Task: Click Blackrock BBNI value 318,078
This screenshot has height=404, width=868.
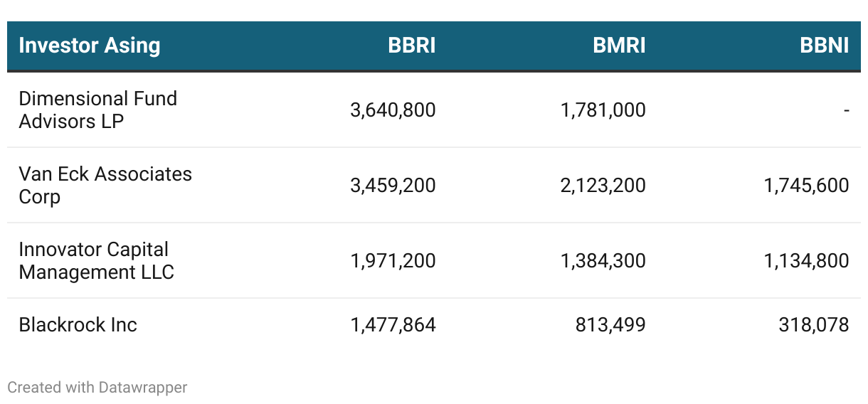Action: 814,325
